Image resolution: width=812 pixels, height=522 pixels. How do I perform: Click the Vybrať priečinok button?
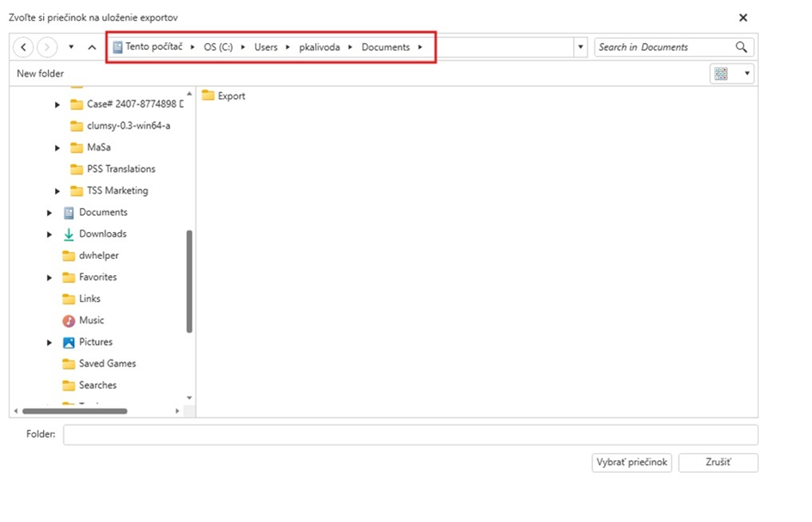coord(632,463)
